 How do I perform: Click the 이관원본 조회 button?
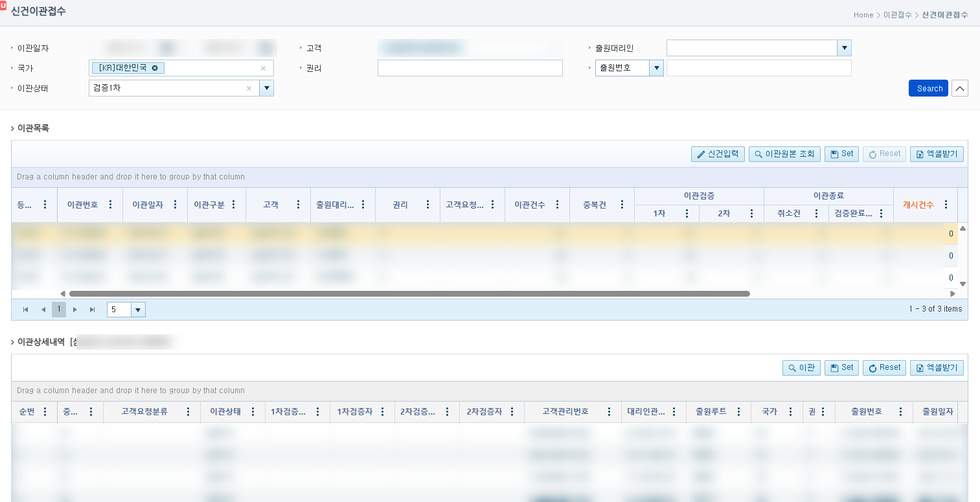[784, 154]
